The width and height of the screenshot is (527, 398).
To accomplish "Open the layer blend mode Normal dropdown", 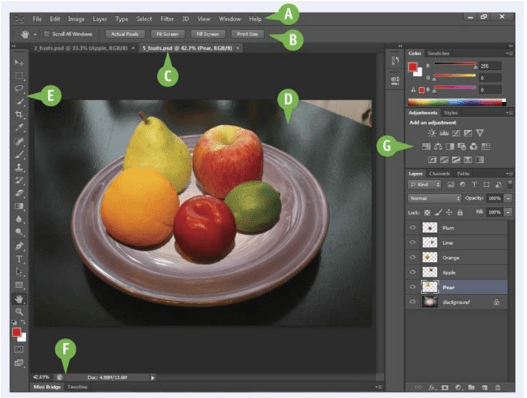I will 435,198.
